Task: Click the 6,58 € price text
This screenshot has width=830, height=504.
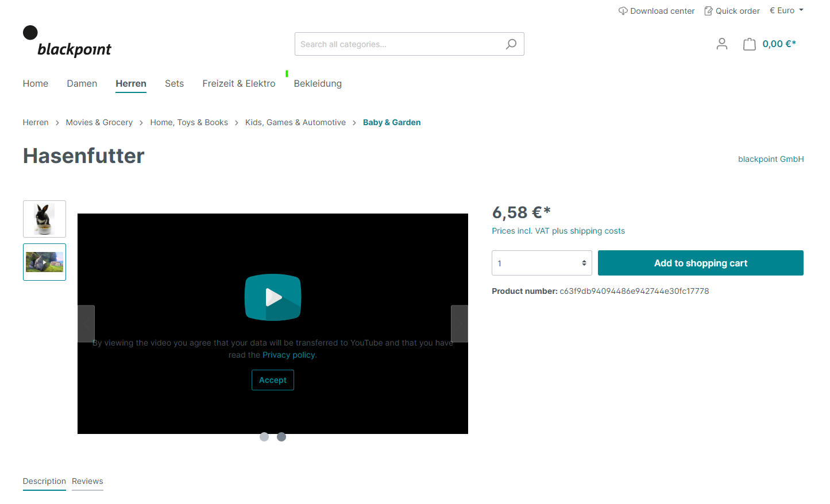Action: [x=522, y=212]
